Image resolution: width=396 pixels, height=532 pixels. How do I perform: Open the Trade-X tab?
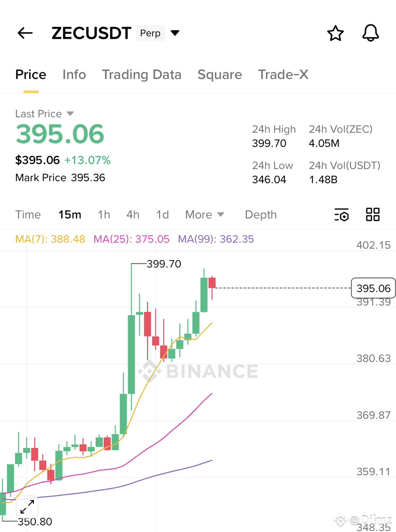tap(284, 75)
